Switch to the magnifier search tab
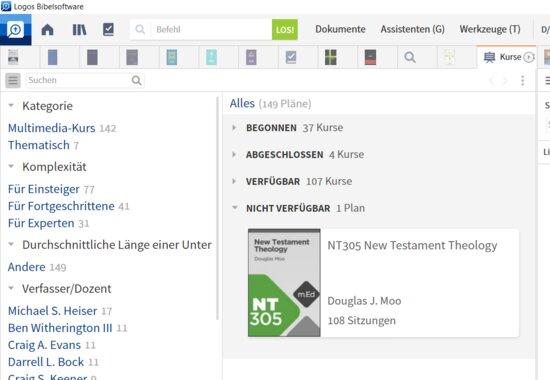This screenshot has height=380, width=550. tap(410, 57)
